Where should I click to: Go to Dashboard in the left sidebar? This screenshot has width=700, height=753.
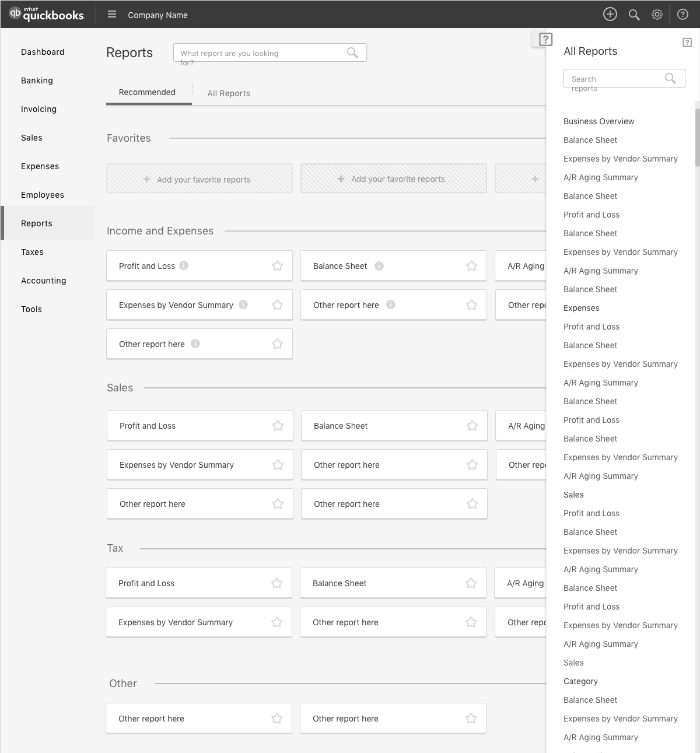43,52
